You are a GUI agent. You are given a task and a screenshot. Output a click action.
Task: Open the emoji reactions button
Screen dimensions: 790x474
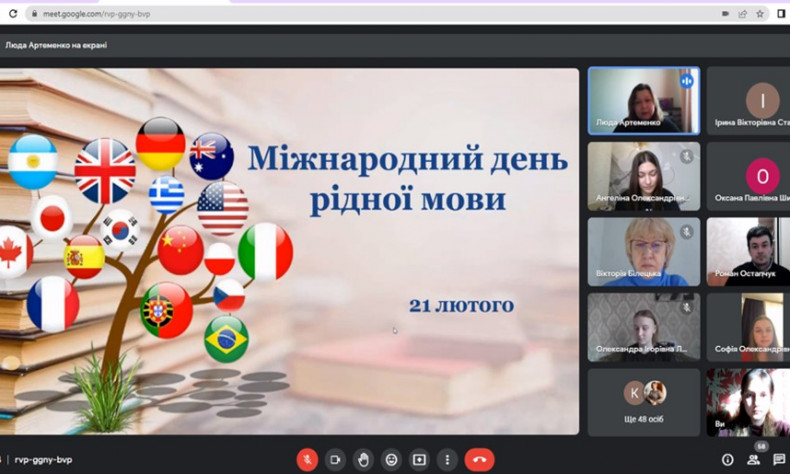(x=391, y=460)
